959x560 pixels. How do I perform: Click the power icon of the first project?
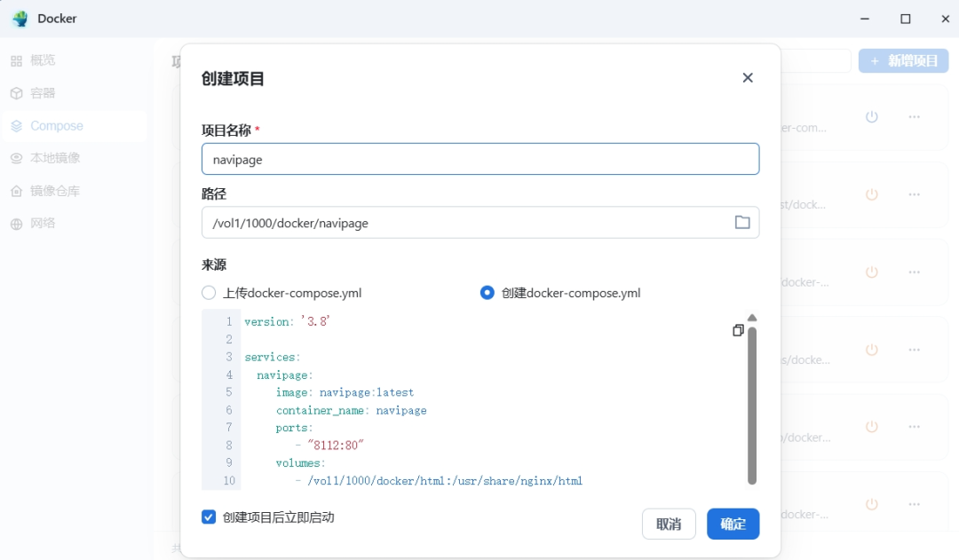pyautogui.click(x=871, y=117)
